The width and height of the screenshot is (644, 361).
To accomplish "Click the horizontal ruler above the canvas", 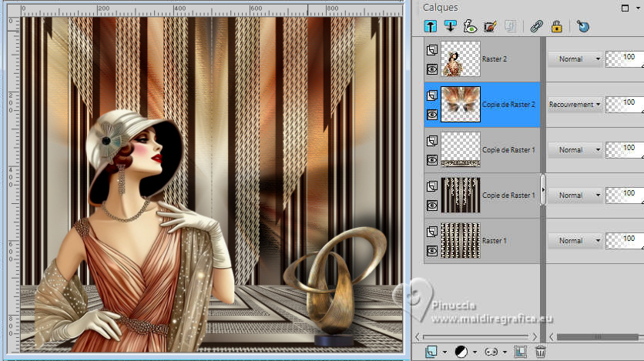I will tap(212, 10).
